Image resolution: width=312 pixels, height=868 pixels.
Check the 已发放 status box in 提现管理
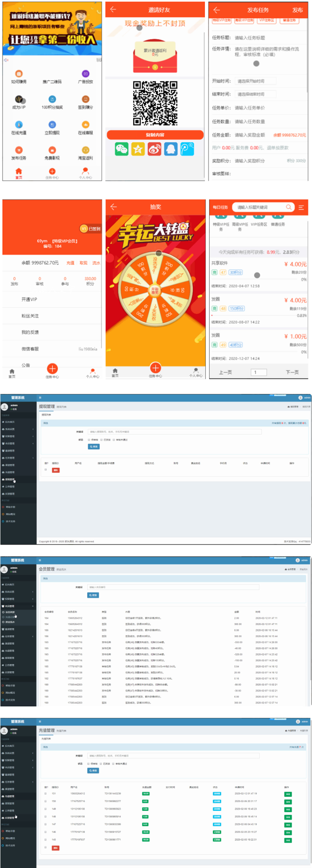click(x=101, y=440)
